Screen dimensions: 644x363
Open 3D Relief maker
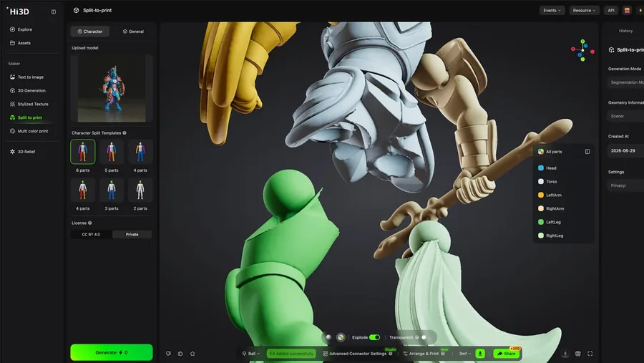coord(23,152)
